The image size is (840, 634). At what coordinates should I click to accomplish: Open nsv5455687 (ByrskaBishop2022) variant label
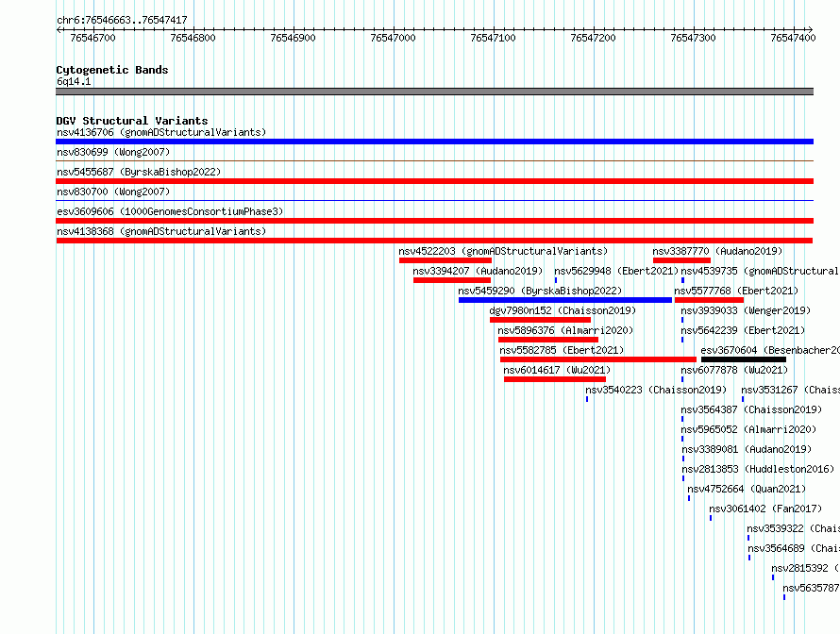(x=139, y=172)
